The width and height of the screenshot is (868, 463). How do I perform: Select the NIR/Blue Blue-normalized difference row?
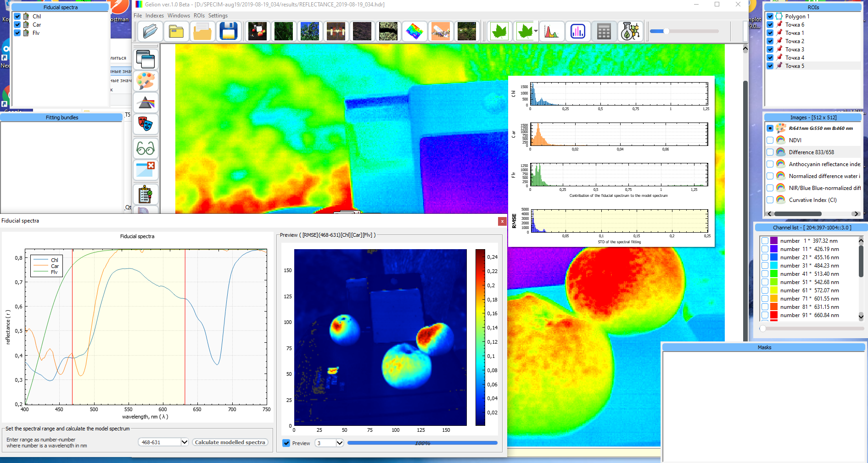click(813, 188)
